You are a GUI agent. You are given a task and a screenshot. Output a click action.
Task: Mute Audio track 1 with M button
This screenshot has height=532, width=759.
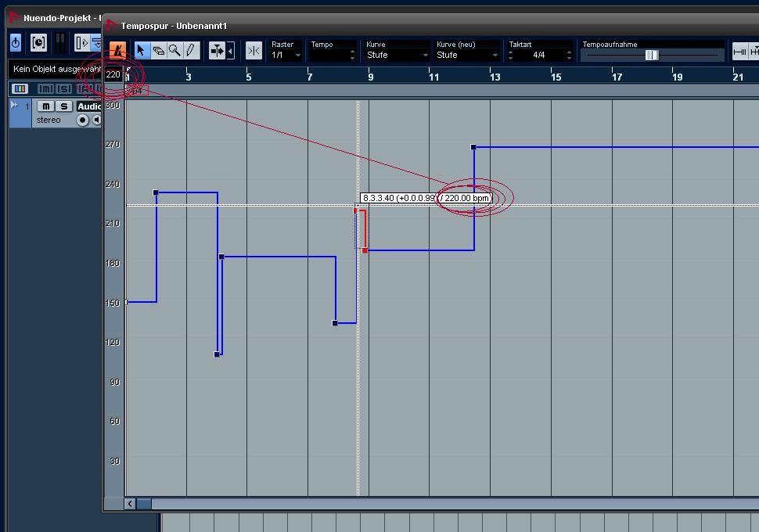45,106
